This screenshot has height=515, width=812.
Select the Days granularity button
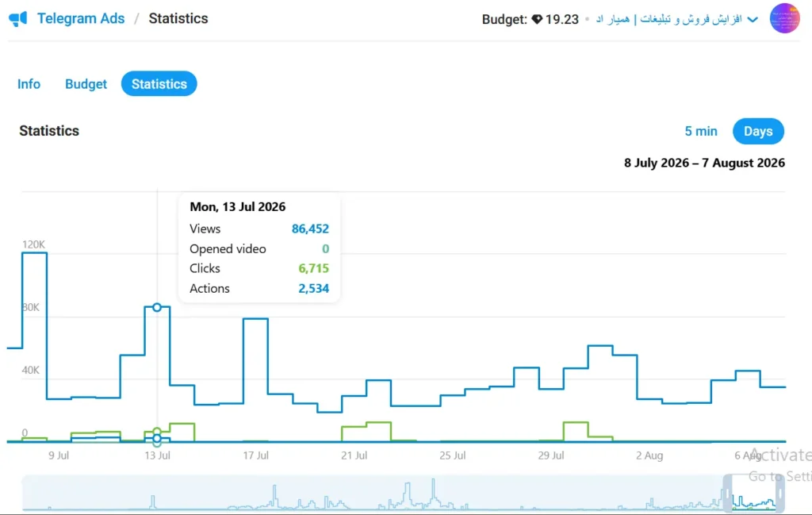pyautogui.click(x=758, y=131)
